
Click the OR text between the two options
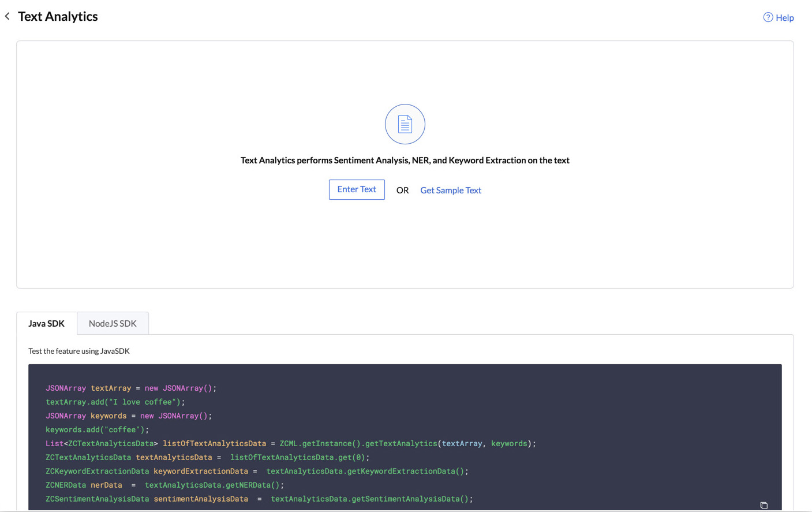[x=402, y=190]
